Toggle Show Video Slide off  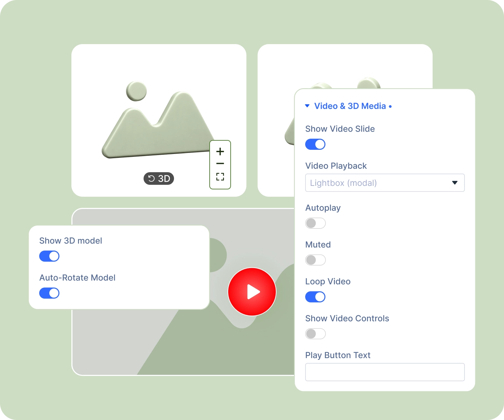[315, 144]
